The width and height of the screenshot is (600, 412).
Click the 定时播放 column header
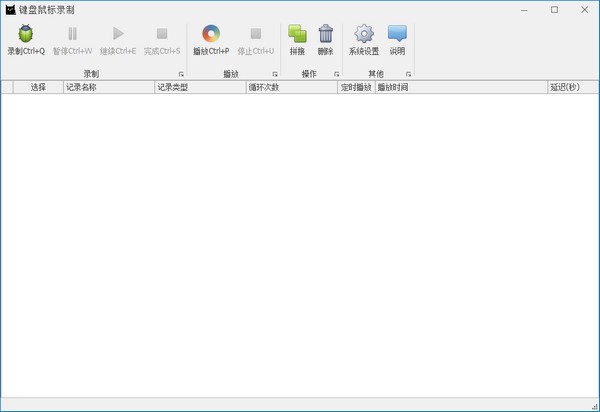pos(356,87)
